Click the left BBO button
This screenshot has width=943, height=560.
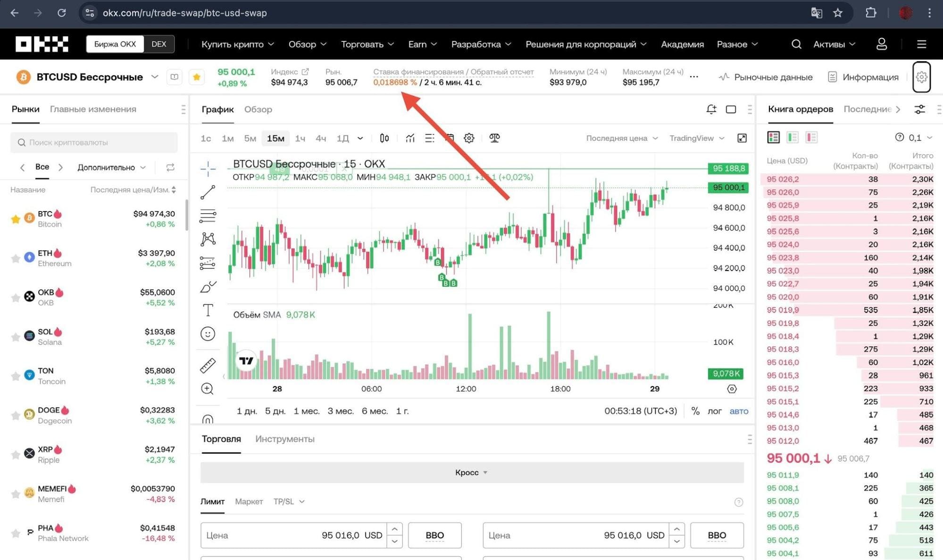pos(434,535)
